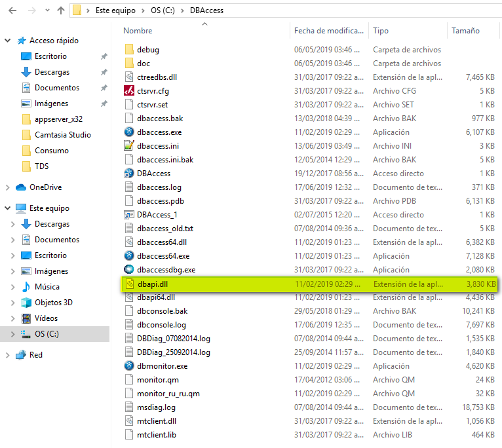Sort by the Tipo column header
The width and height of the screenshot is (502, 448).
[x=381, y=31]
